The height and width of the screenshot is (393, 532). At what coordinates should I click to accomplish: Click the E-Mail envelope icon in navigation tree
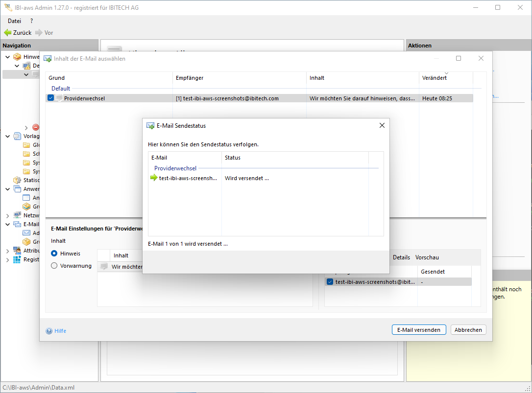pyautogui.click(x=17, y=224)
